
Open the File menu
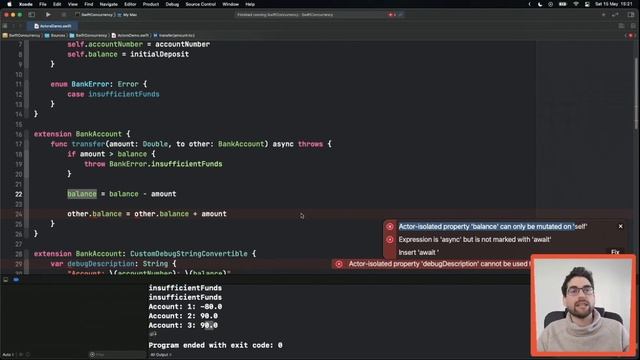click(42, 4)
